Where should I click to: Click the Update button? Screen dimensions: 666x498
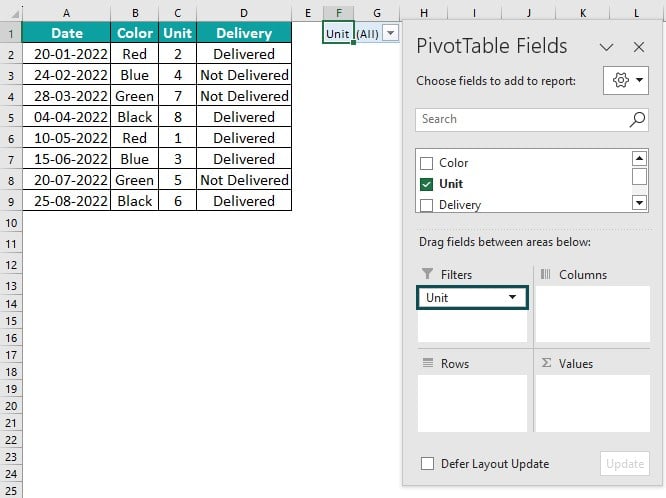click(625, 464)
